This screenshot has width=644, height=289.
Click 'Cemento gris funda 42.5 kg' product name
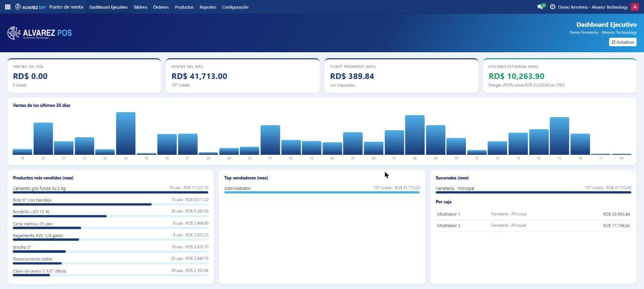click(x=39, y=188)
